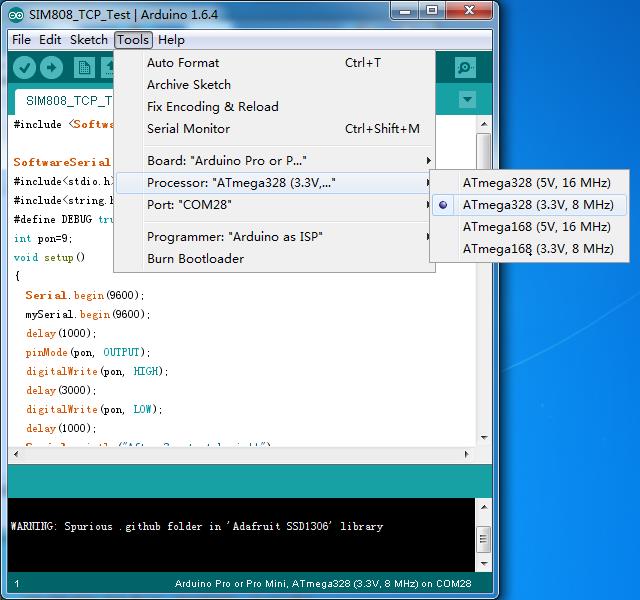Select Archive Sketch menu entry
Image resolution: width=640 pixels, height=600 pixels.
click(275, 85)
